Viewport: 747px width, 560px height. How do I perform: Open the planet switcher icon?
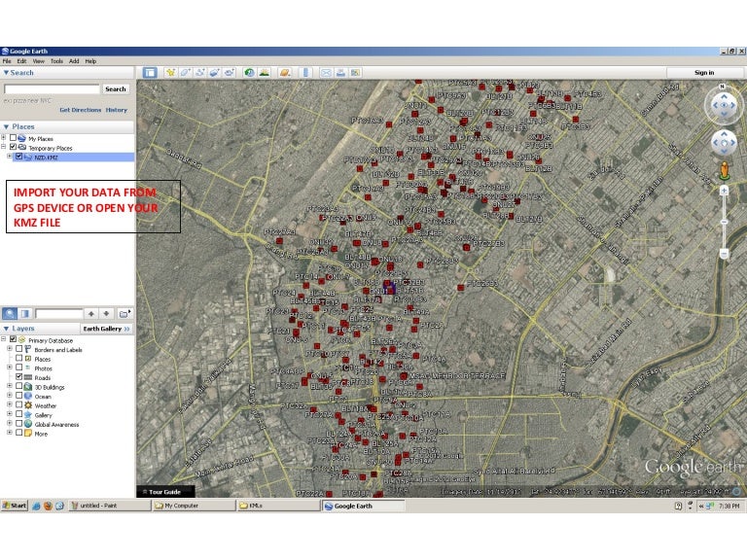click(285, 72)
